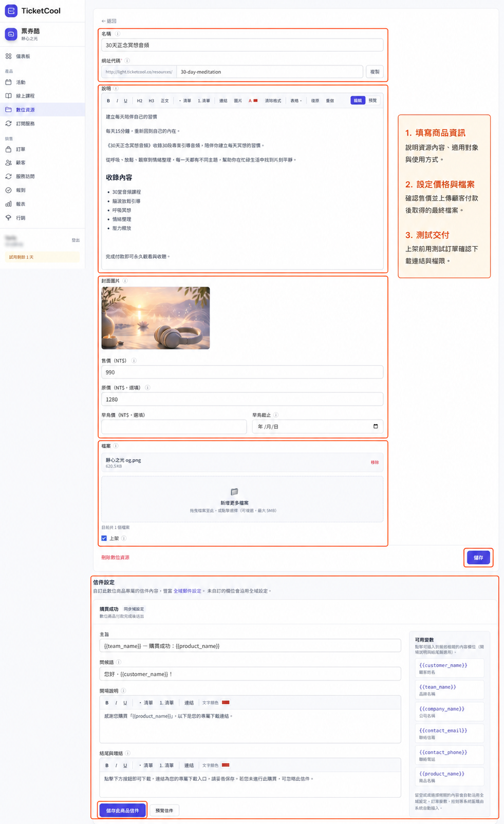Click 儲存此商品信件 save email button

click(122, 810)
